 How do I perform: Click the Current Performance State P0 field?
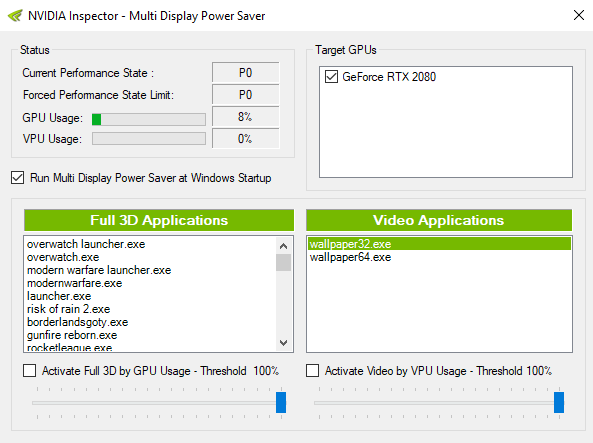tap(245, 72)
